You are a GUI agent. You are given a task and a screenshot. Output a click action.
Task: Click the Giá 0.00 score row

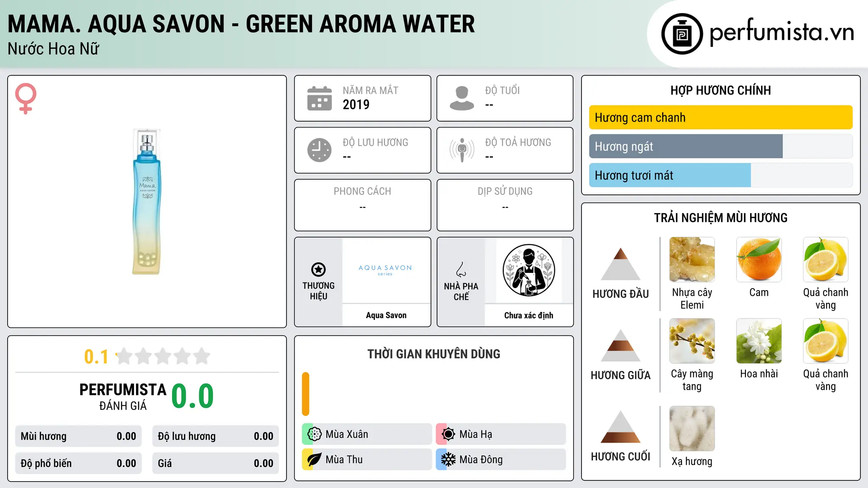click(215, 463)
